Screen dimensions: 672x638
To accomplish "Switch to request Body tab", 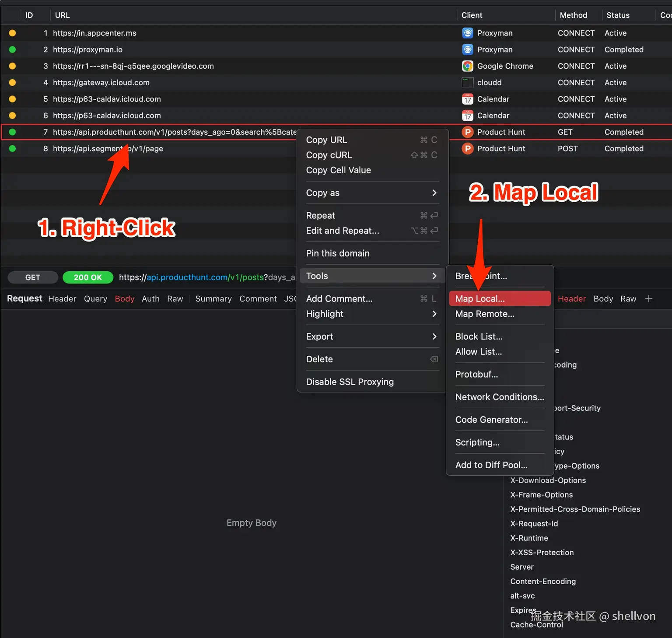I will (x=125, y=299).
